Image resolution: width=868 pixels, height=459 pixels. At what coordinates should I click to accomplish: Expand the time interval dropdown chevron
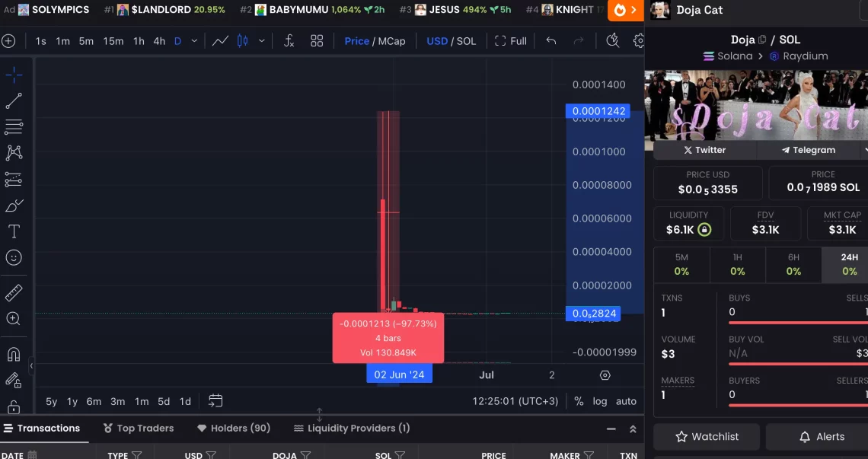194,41
